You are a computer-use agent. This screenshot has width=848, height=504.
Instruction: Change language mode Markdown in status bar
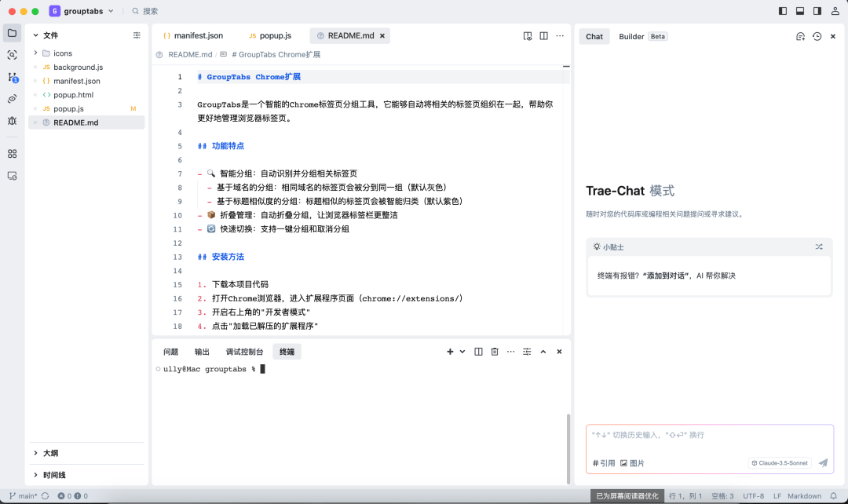804,496
